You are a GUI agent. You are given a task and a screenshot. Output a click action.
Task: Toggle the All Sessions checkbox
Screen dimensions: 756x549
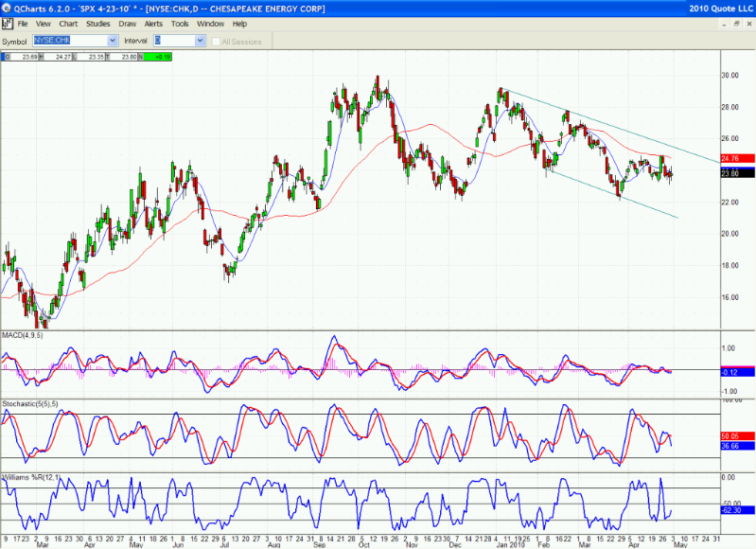218,42
